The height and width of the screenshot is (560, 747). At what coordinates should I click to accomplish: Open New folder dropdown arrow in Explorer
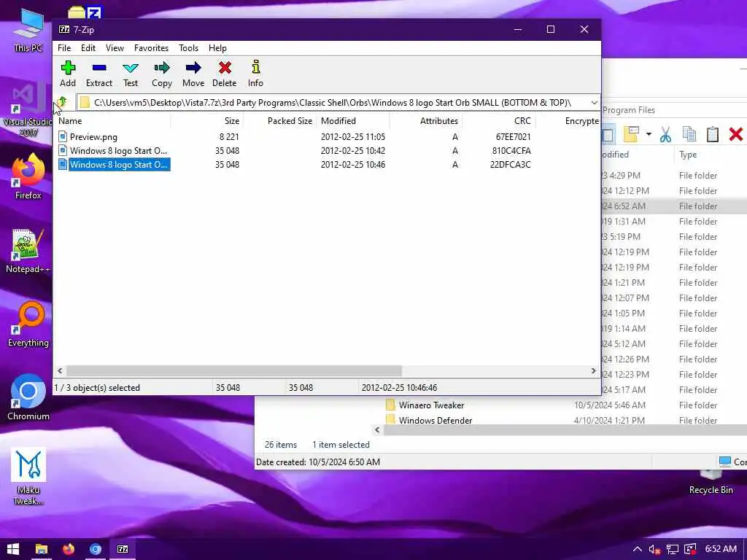[649, 134]
